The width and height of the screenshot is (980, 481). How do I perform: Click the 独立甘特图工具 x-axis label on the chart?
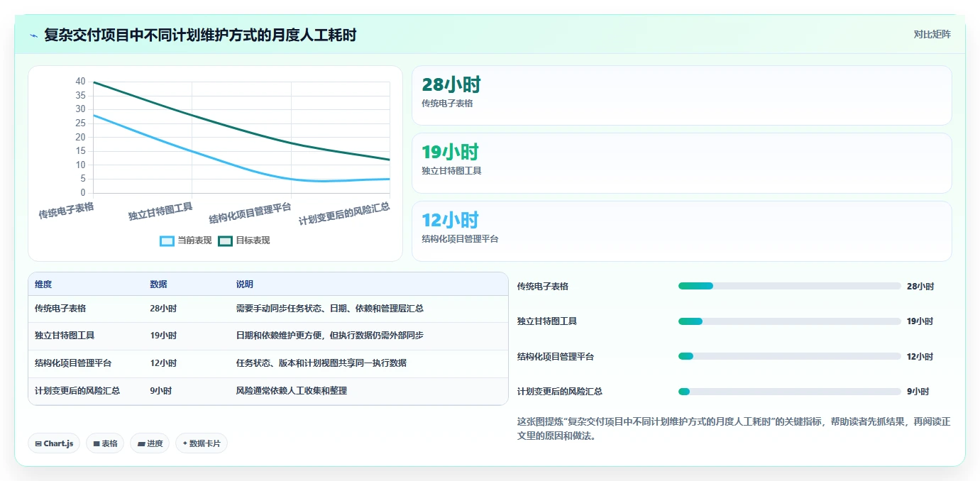pos(160,211)
